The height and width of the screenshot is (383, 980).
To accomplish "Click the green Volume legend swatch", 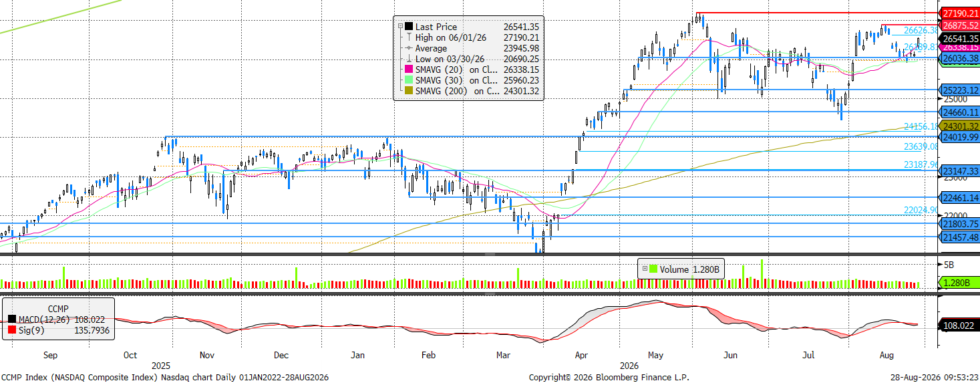I will (653, 269).
